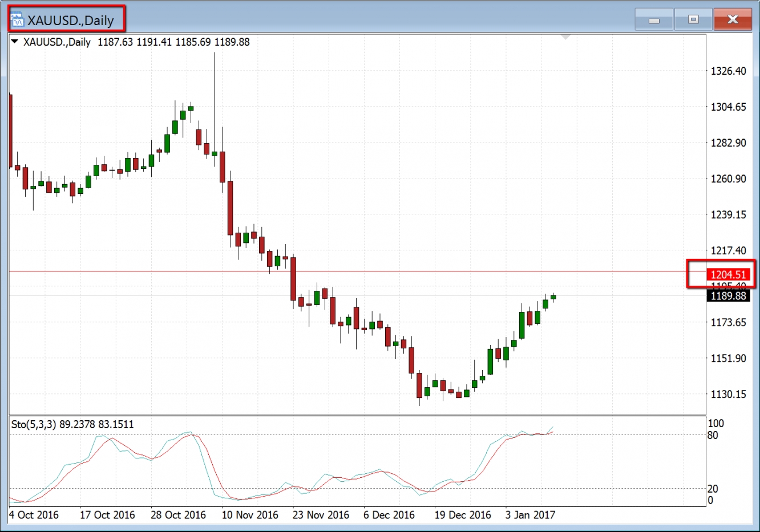The height and width of the screenshot is (532, 760).
Task: Click the 17 Oct 2016 date label
Action: 107,515
